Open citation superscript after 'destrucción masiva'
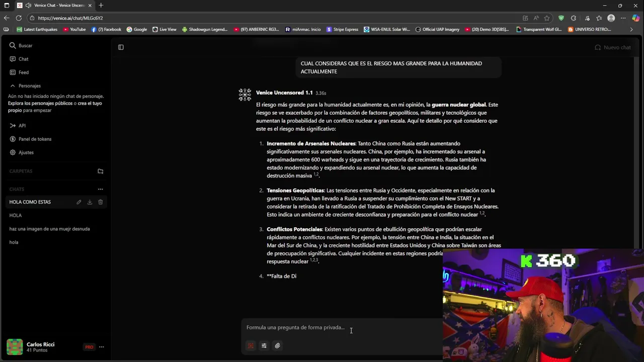The height and width of the screenshot is (362, 644). pos(316,174)
